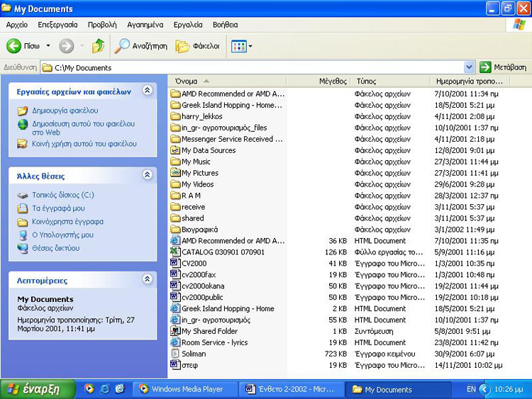Open the Back history dropdown arrow

pos(48,46)
